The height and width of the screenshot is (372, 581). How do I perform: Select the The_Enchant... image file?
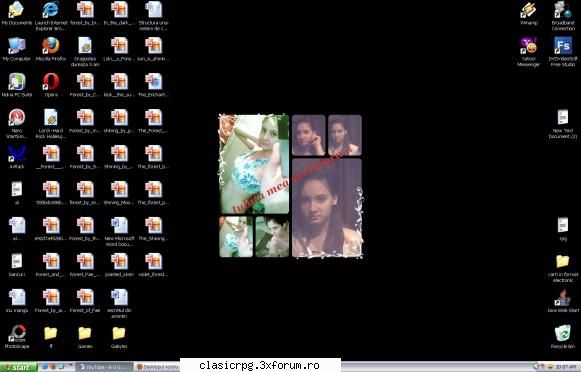click(x=153, y=85)
